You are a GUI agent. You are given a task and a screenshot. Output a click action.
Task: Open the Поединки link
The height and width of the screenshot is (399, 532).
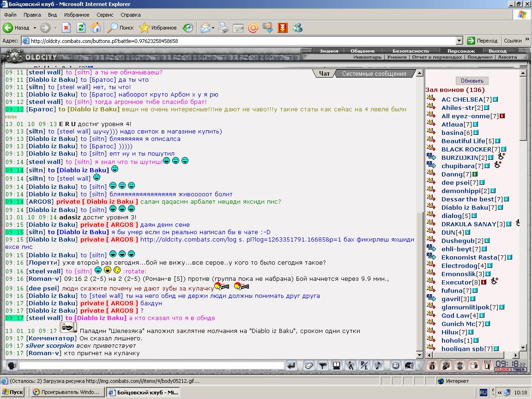pyautogui.click(x=480, y=57)
